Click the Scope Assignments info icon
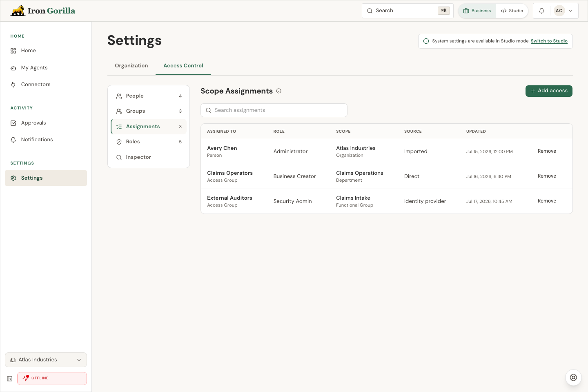 (x=279, y=91)
